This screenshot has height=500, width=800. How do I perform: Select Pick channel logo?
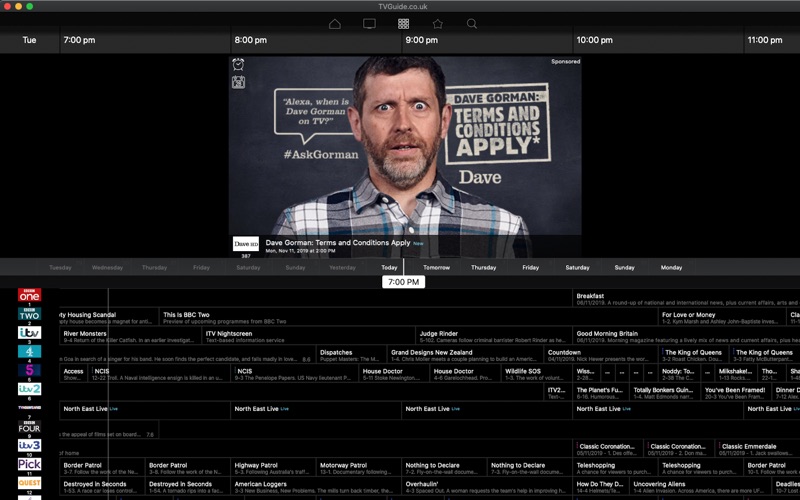[x=30, y=464]
